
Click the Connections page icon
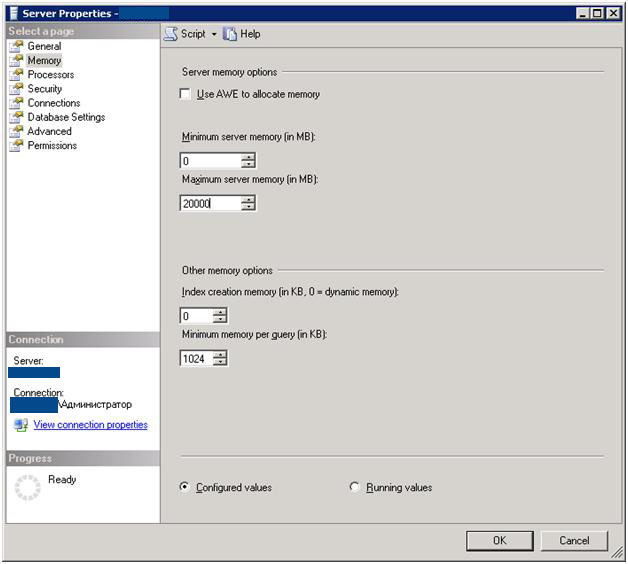[x=16, y=103]
